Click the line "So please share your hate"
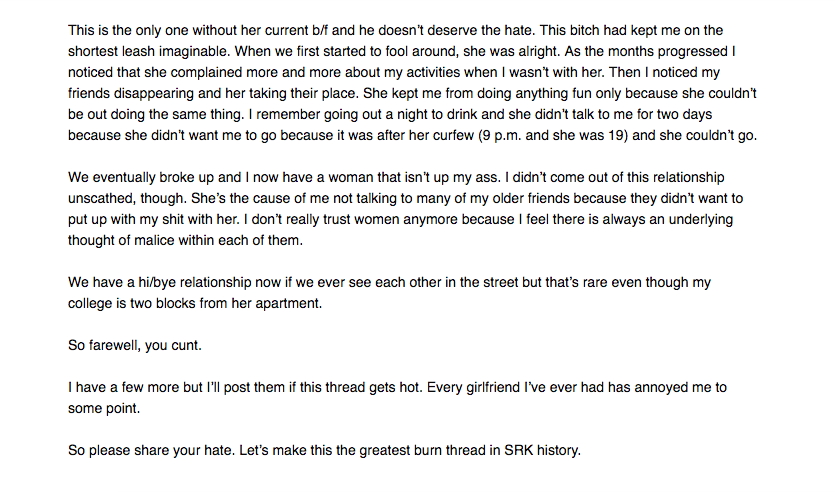Image resolution: width=835 pixels, height=492 pixels. pos(324,450)
